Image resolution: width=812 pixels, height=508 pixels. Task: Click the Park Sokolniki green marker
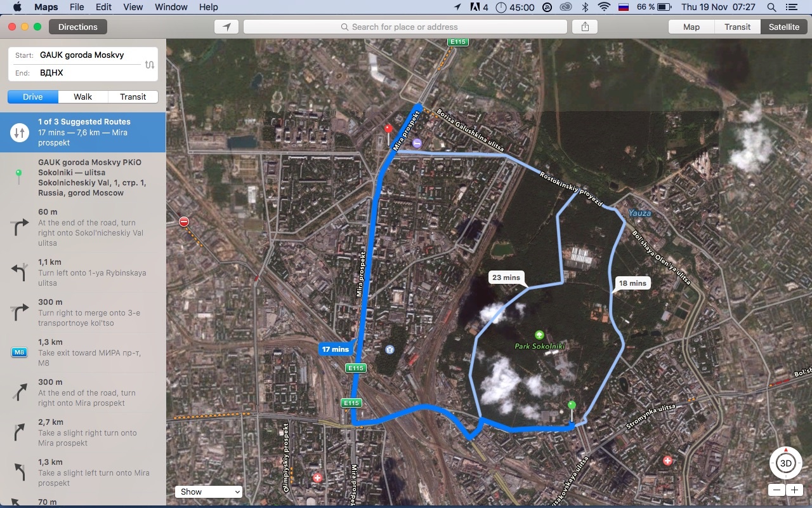click(x=539, y=335)
